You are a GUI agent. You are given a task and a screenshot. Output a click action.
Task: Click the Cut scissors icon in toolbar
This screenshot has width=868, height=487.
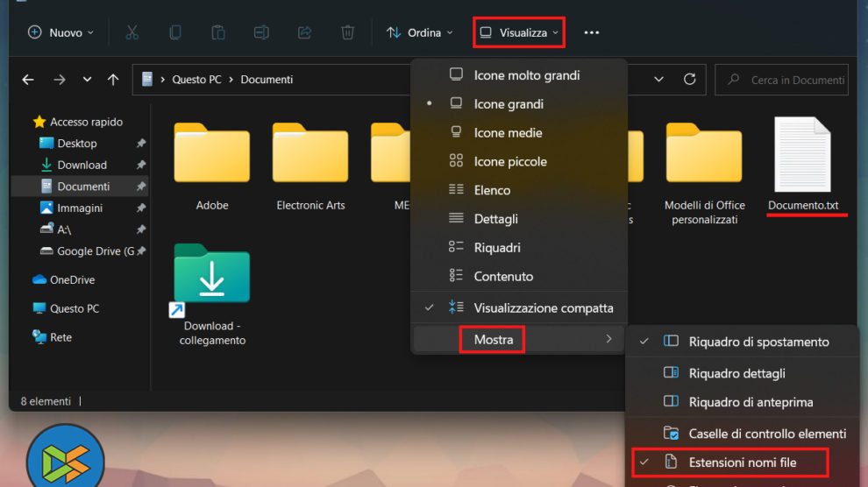pyautogui.click(x=132, y=32)
